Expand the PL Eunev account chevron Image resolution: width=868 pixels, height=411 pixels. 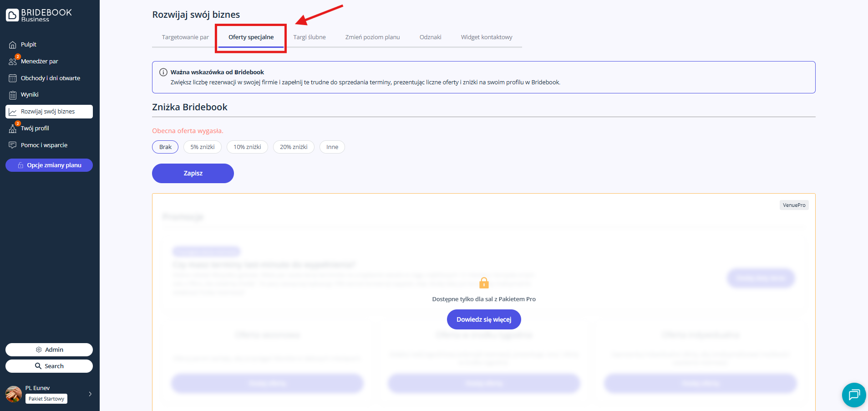[x=90, y=394]
